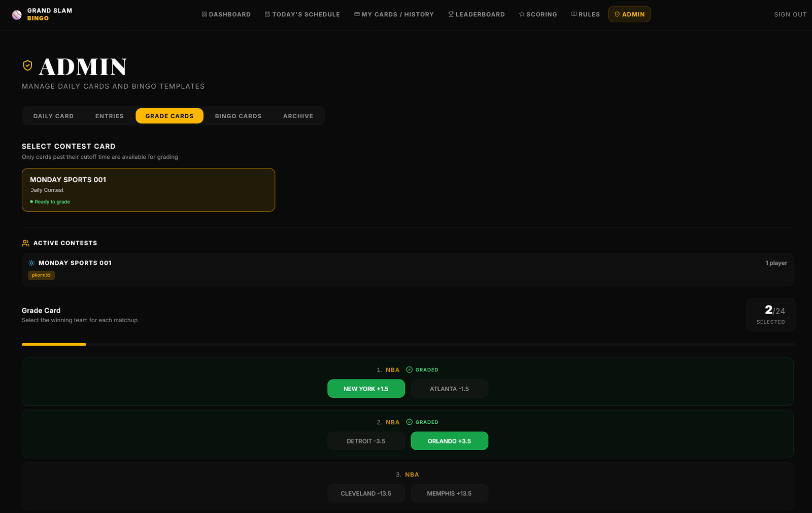Switch to the Daily Card tab

pyautogui.click(x=53, y=116)
